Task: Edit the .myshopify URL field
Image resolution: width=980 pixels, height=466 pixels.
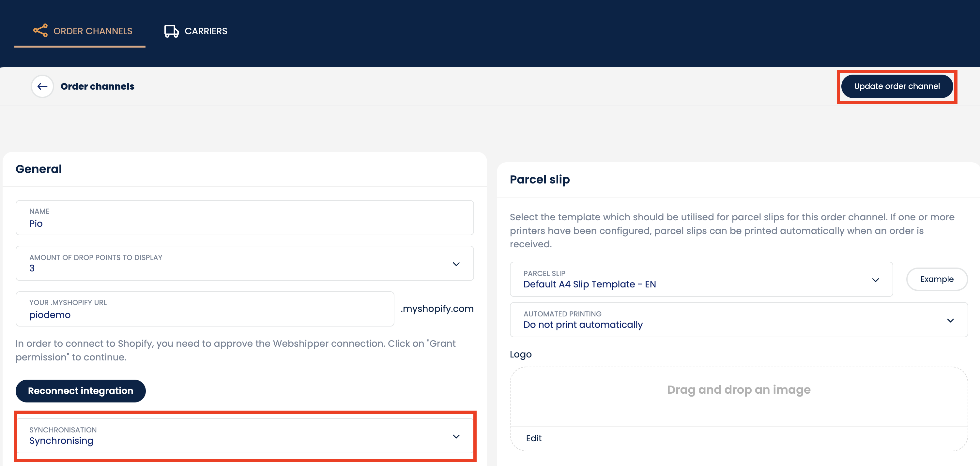Action: pyautogui.click(x=205, y=309)
